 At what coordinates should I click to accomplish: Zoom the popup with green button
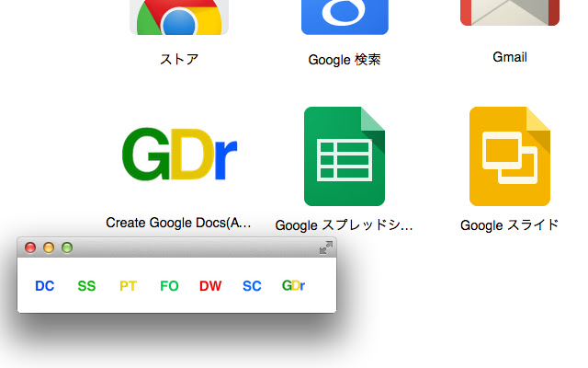(x=67, y=247)
